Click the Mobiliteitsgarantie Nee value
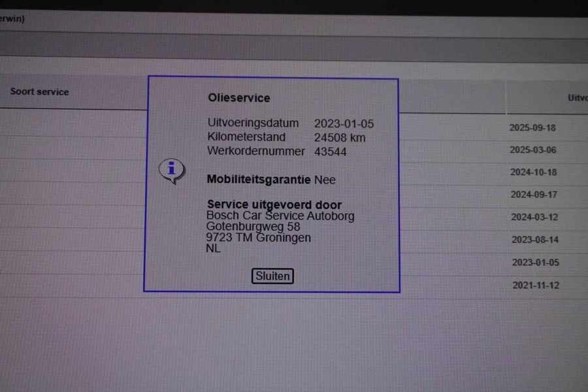 coord(325,180)
